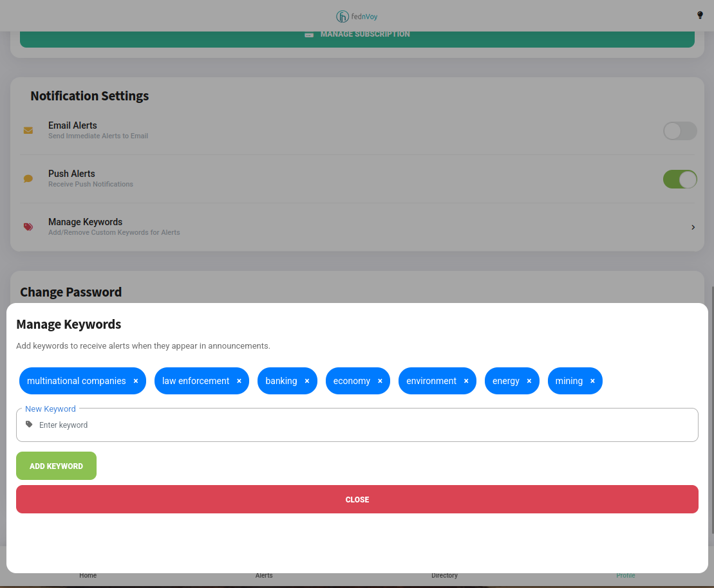Click the Change Password heading
The width and height of the screenshot is (714, 588).
[71, 291]
